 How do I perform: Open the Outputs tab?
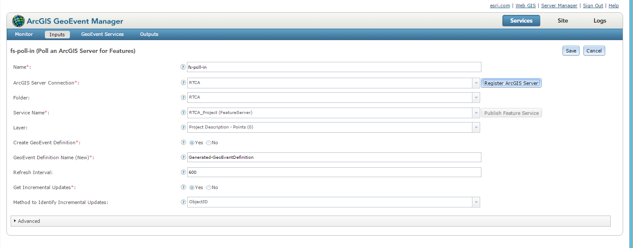point(149,34)
